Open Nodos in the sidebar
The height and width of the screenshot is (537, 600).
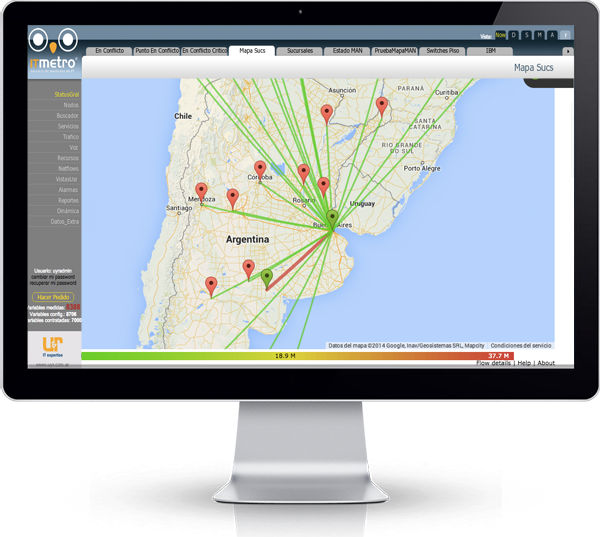click(71, 105)
